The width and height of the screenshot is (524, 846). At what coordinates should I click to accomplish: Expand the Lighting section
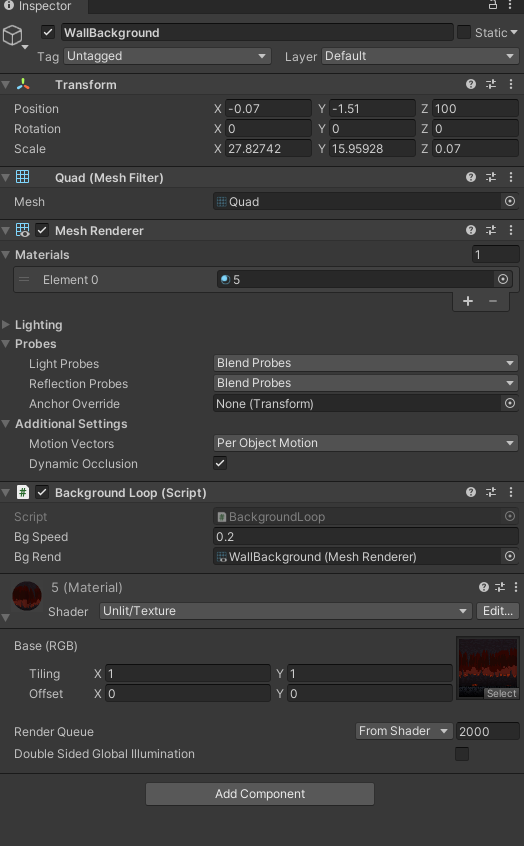(x=6, y=324)
